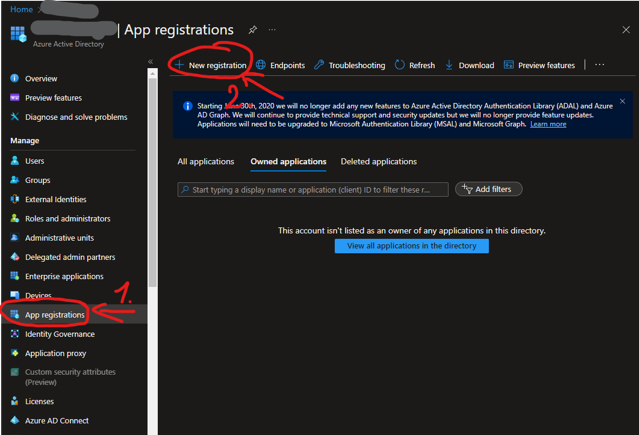Click View all applications in the directory
The image size is (639, 435).
click(x=412, y=246)
